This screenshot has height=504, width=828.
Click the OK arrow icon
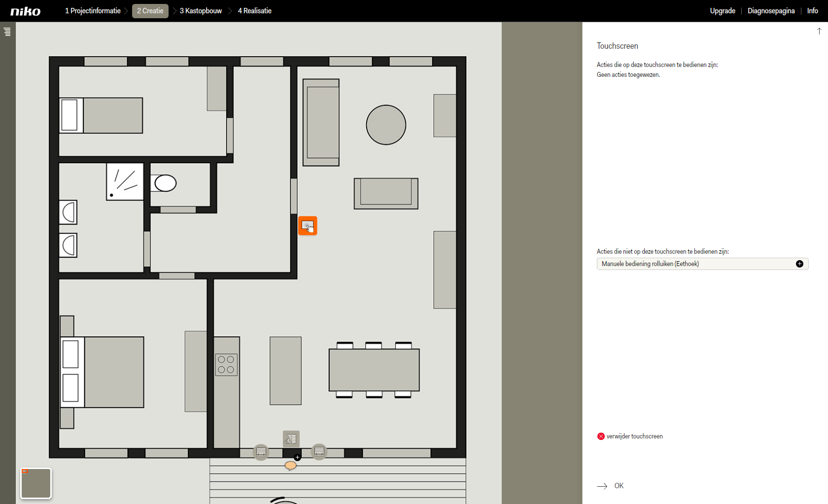tap(602, 486)
